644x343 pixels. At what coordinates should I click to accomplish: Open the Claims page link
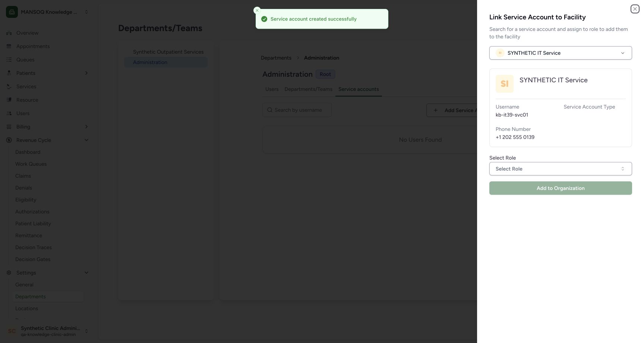[23, 176]
